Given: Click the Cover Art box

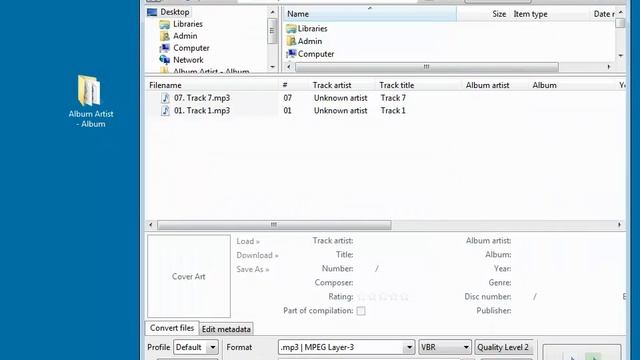Looking at the screenshot, I should click(x=189, y=276).
